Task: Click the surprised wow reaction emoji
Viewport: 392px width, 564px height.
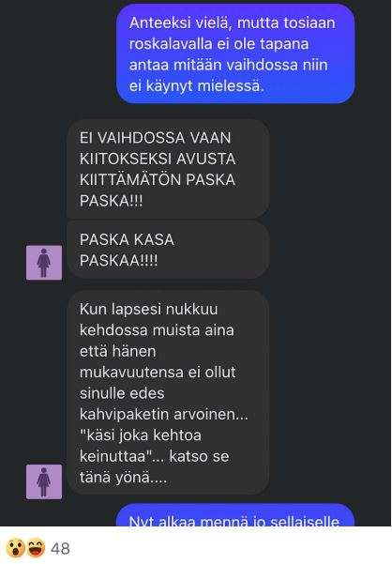Action: pos(15,548)
